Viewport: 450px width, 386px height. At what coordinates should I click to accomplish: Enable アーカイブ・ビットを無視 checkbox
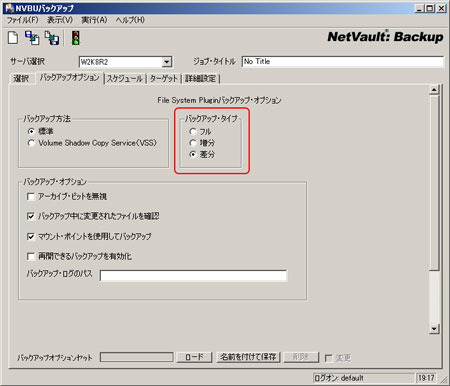[31, 197]
